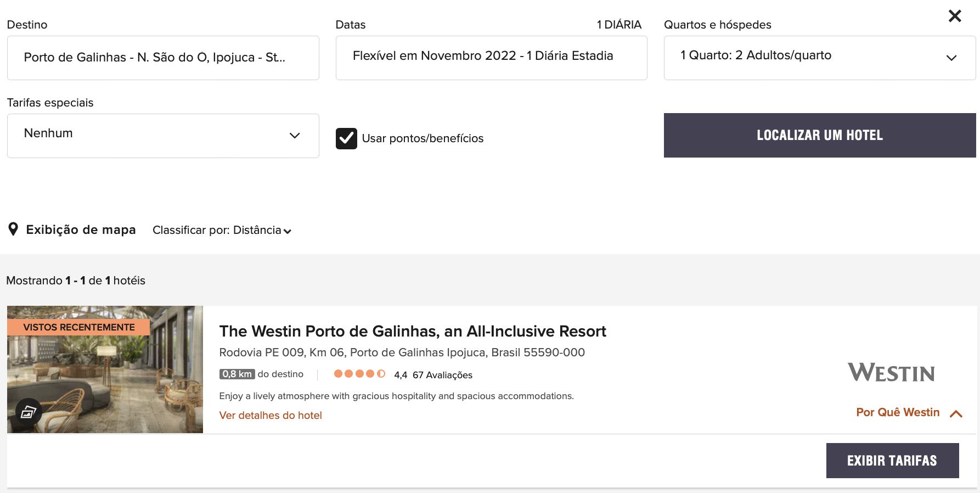Open the Quartos e hóspedes dropdown
The width and height of the screenshot is (980, 493).
pos(820,58)
